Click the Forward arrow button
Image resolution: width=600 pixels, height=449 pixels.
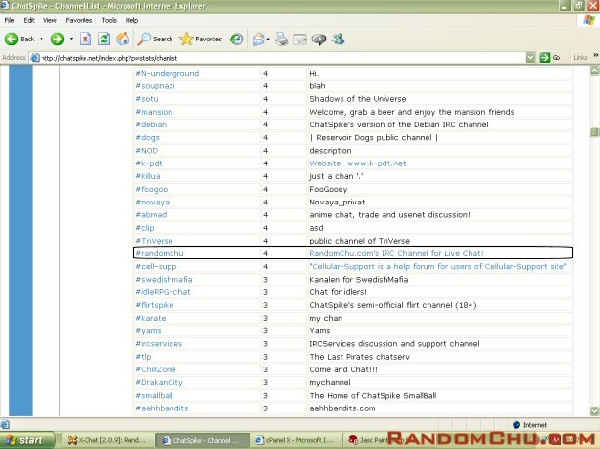[57, 39]
